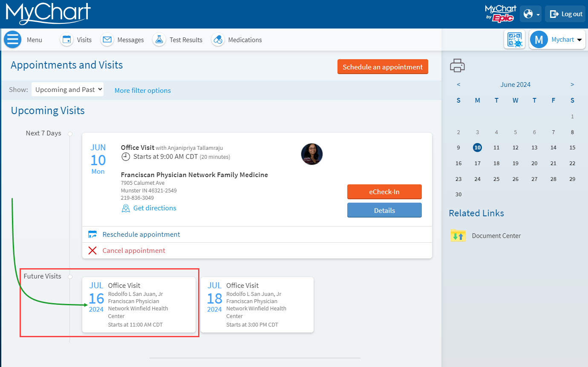
Task: Start eCheck-In for June 10 visit
Action: (x=384, y=192)
